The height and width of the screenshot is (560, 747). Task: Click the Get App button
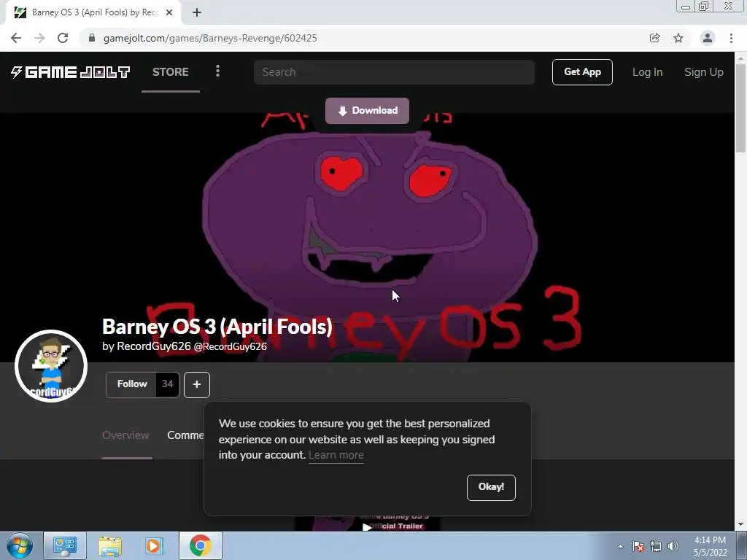pos(582,72)
